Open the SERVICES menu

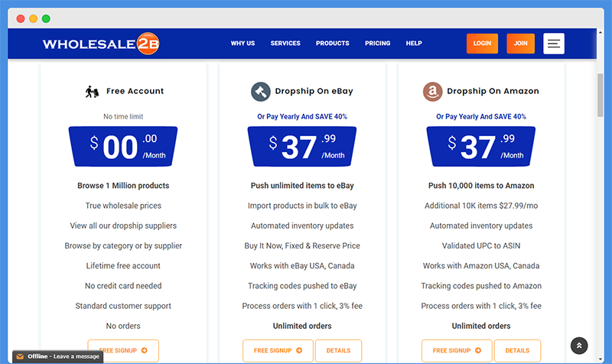[x=285, y=44]
